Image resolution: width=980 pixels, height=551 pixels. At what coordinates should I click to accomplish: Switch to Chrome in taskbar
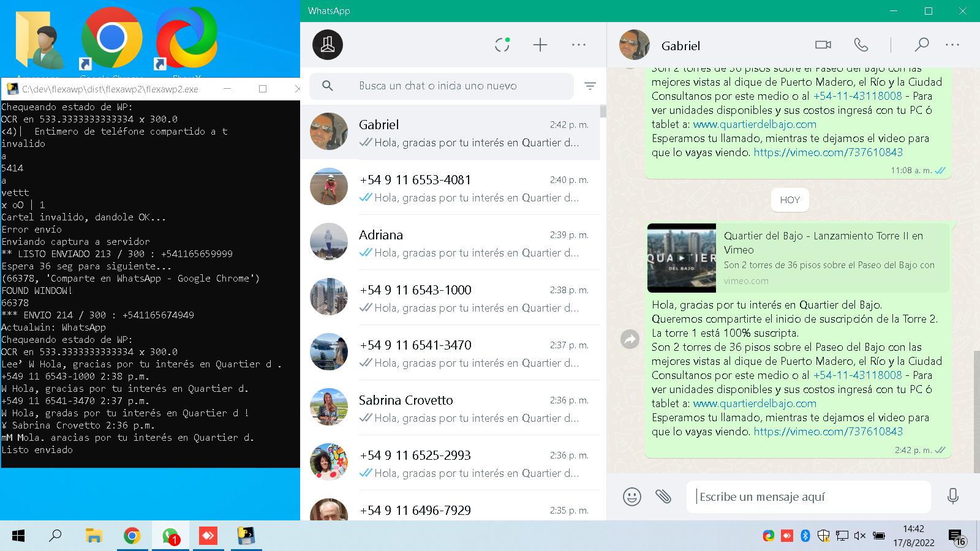(132, 536)
